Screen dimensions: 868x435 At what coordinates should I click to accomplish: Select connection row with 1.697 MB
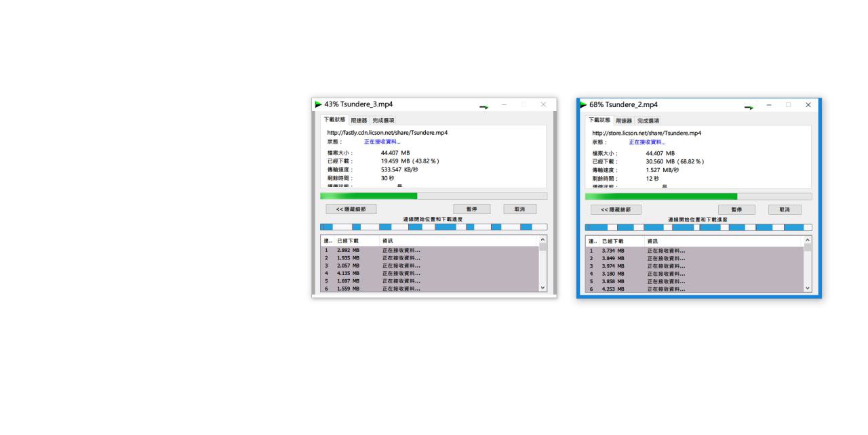click(429, 281)
